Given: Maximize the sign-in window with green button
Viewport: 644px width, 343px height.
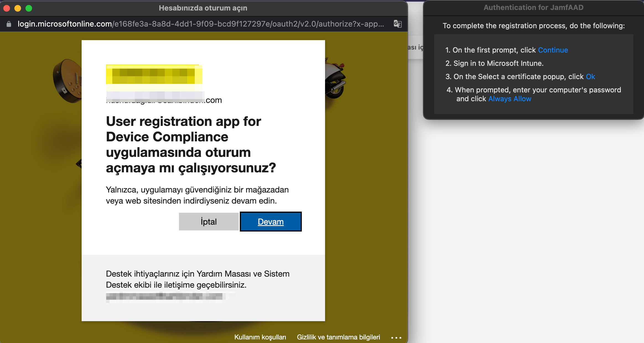Looking at the screenshot, I should [x=29, y=8].
